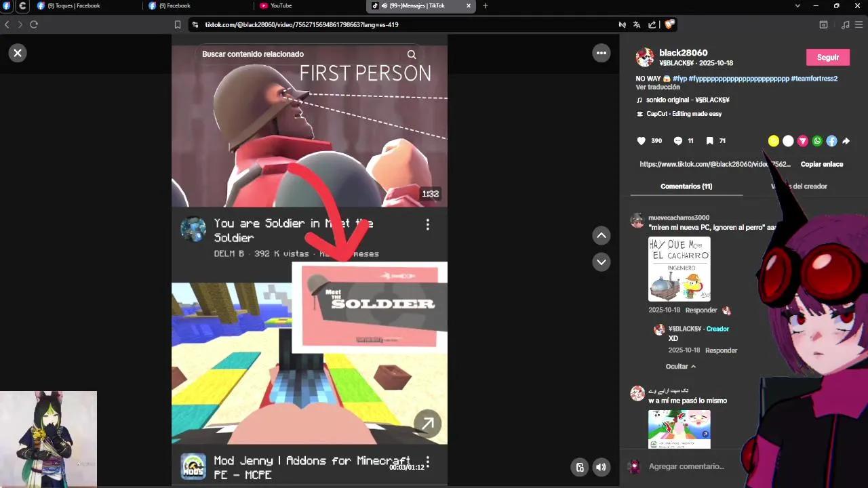
Task: Open the muevecacharros3000 commenter avatar
Action: [637, 220]
